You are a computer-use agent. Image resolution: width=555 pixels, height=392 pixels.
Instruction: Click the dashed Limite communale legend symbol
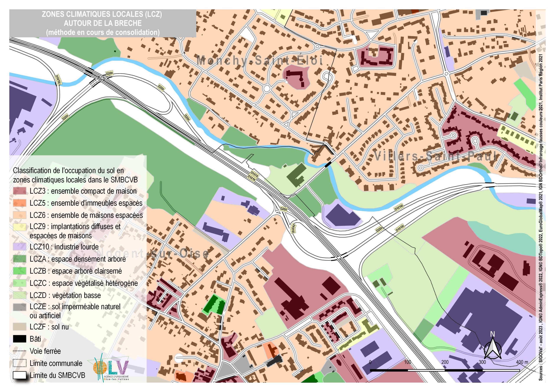tap(20, 363)
